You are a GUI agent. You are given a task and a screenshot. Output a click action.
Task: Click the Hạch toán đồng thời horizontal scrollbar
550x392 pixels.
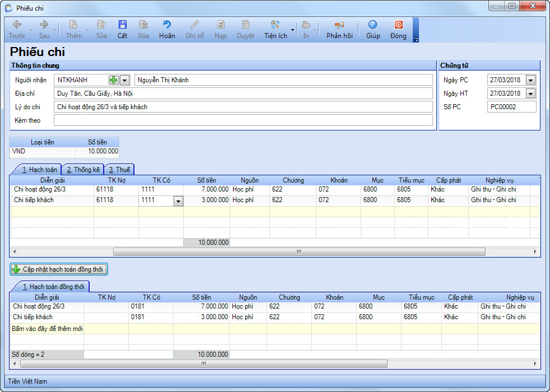(x=204, y=363)
